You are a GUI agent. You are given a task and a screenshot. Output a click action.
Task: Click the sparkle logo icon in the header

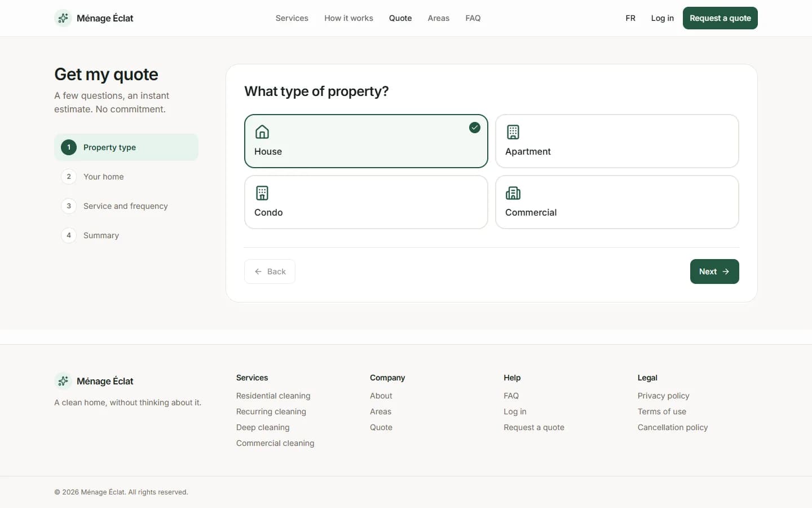point(63,18)
